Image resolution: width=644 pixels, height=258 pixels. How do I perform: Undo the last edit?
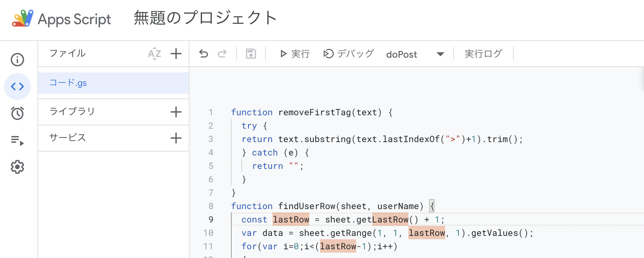pyautogui.click(x=204, y=54)
